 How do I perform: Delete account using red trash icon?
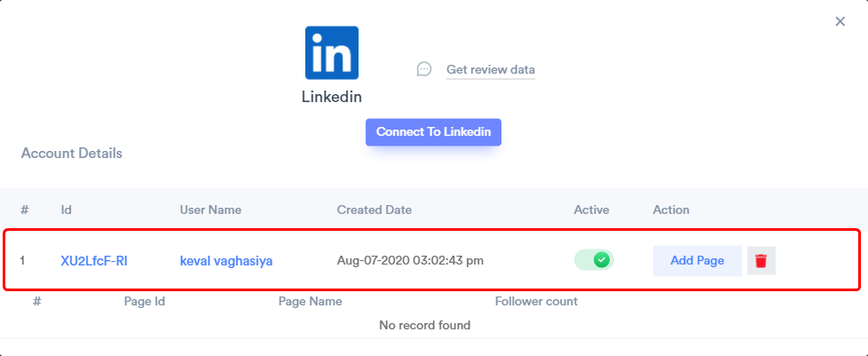(x=761, y=260)
